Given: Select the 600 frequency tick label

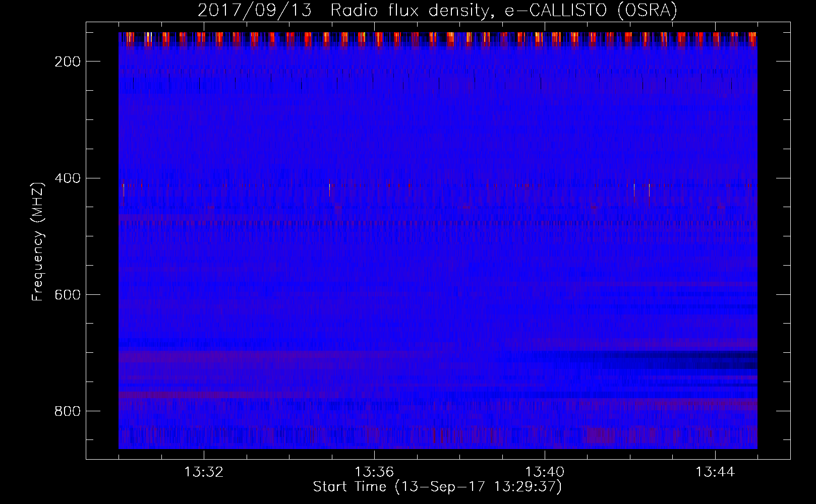Looking at the screenshot, I should click(x=67, y=295).
